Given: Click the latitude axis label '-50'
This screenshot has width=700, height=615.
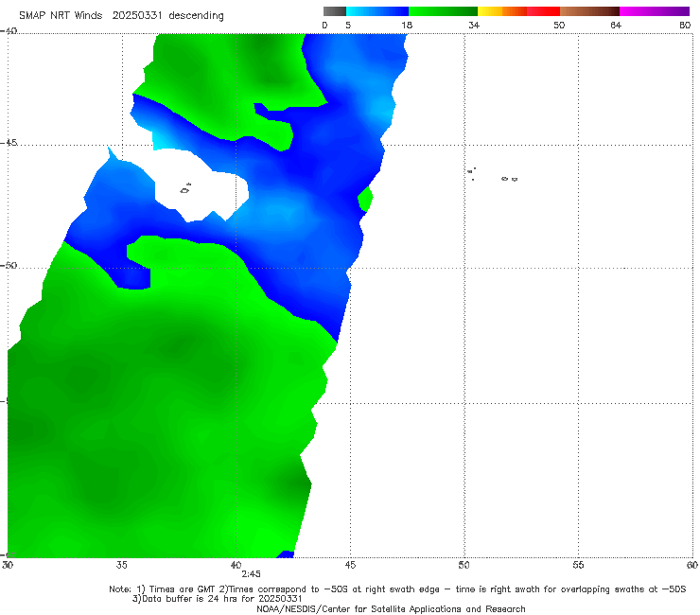Looking at the screenshot, I should pyautogui.click(x=9, y=266).
